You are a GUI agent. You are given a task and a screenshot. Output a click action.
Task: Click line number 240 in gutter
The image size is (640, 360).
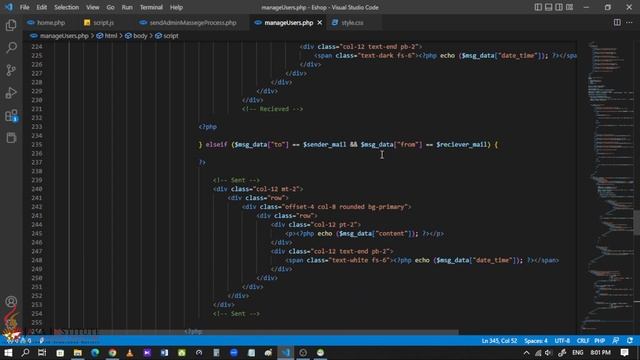(37, 189)
